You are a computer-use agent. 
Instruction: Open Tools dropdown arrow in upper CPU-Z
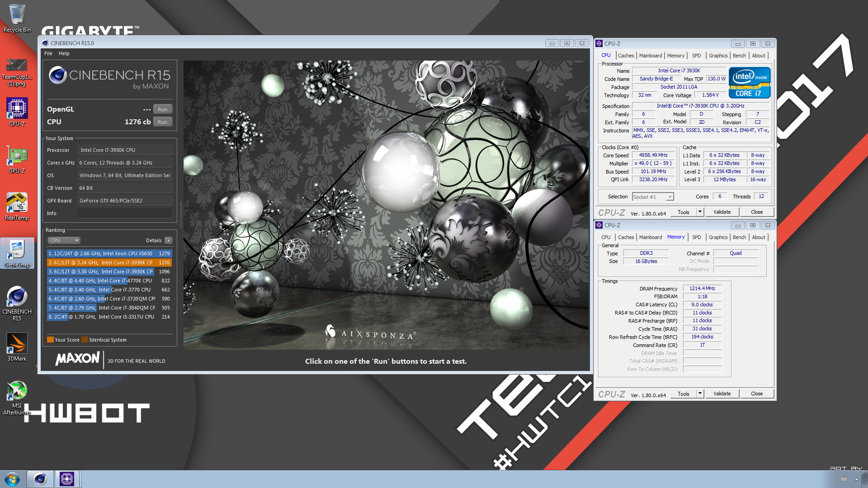(x=700, y=212)
